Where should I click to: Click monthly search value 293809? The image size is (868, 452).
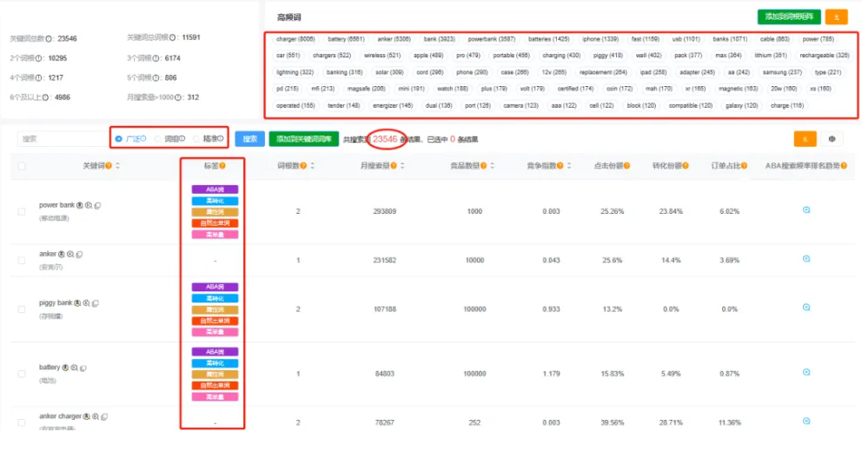click(385, 211)
